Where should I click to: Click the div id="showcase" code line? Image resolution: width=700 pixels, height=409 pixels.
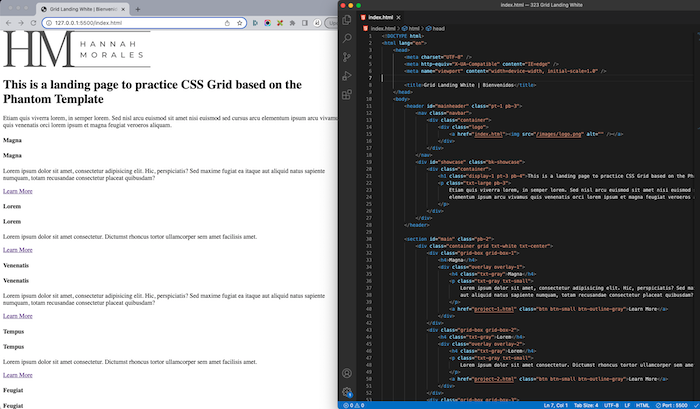tap(470, 162)
